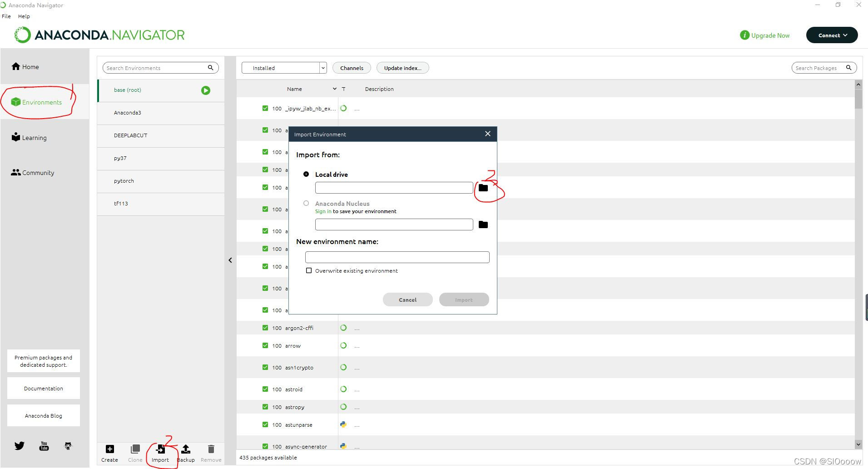Image resolution: width=868 pixels, height=469 pixels.
Task: Click the type icon next to argon2-cffi
Action: (x=343, y=328)
